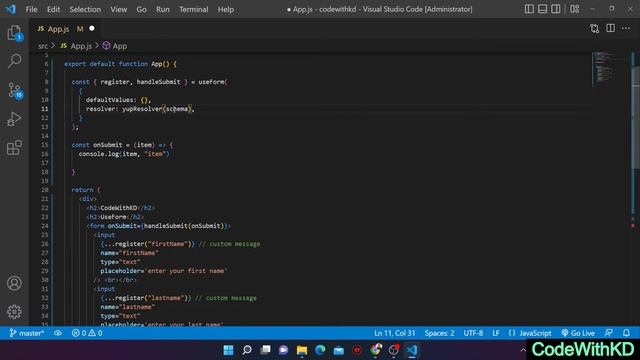640x360 pixels.
Task: Change indentation via Spaces: 2
Action: 439,333
